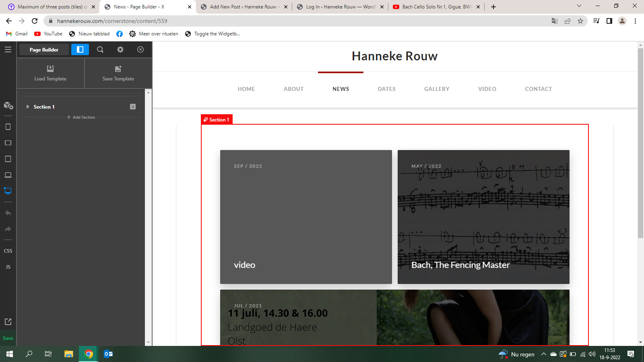Click the undo arrow icon
Image resolution: width=644 pixels, height=362 pixels.
pyautogui.click(x=8, y=213)
